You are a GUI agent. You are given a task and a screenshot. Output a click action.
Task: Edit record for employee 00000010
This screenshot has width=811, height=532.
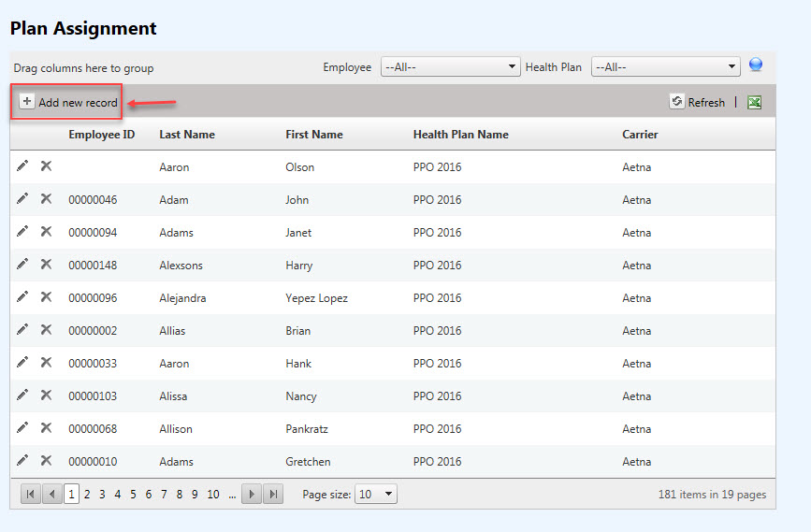[x=22, y=460]
